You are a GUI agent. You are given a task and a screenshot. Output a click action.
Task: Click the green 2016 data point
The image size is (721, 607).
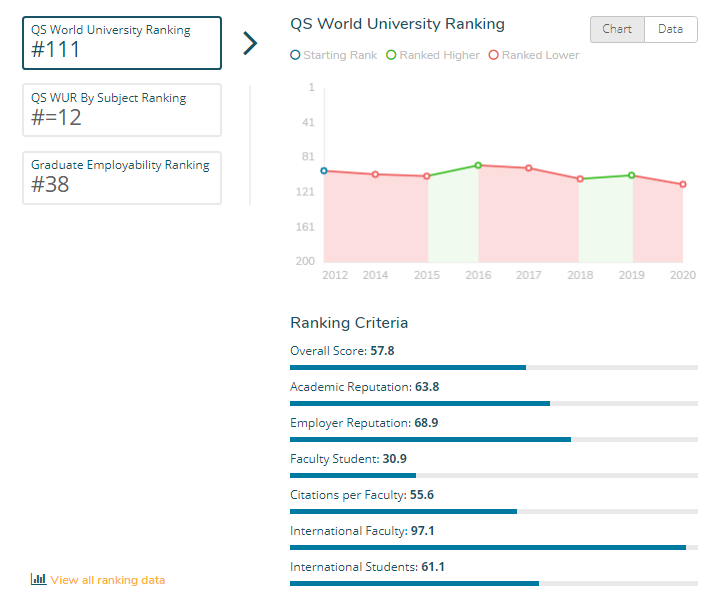pyautogui.click(x=478, y=165)
